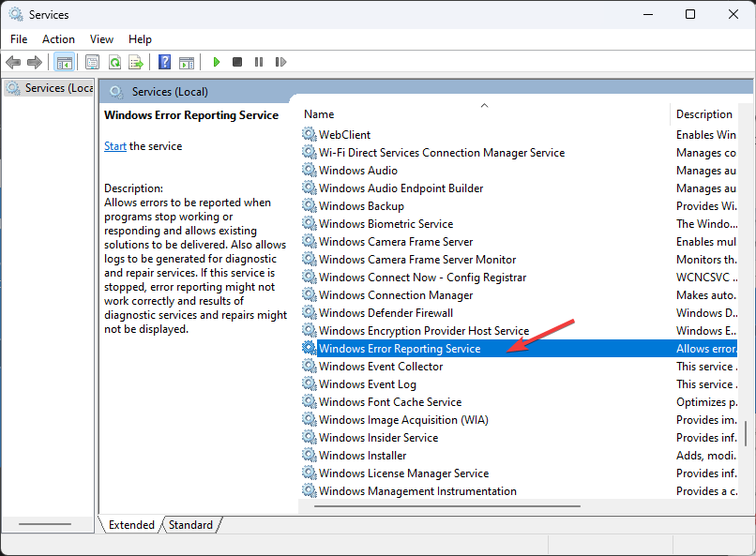Click the Back arrow toolbar icon
Image resolution: width=756 pixels, height=556 pixels.
13,62
